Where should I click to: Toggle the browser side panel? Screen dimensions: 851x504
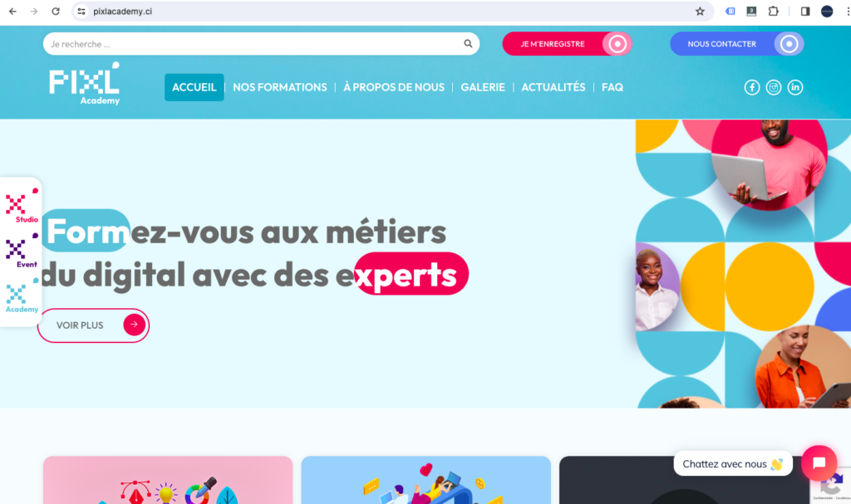click(805, 12)
